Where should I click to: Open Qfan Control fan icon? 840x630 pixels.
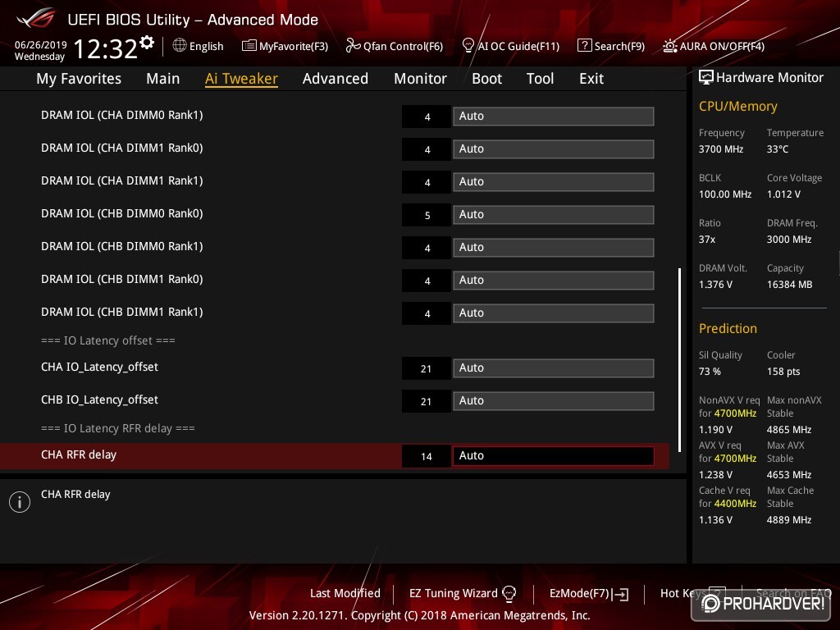coord(353,46)
